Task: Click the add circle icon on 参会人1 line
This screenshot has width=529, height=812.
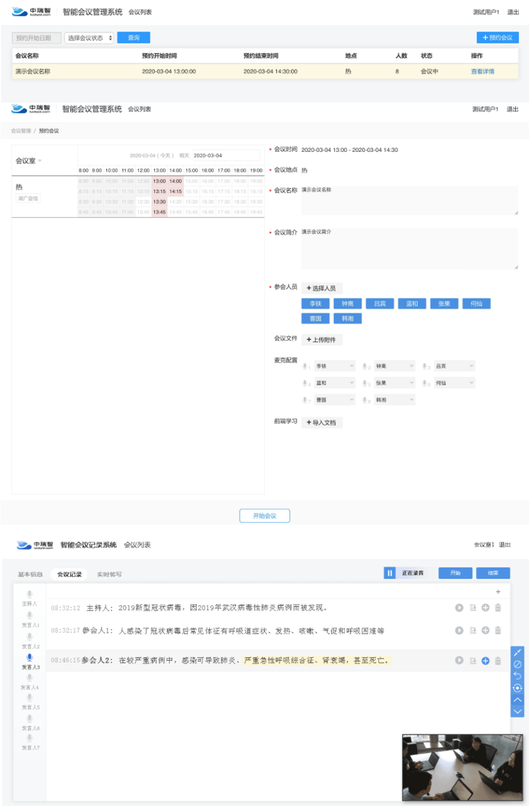Action: (485, 630)
